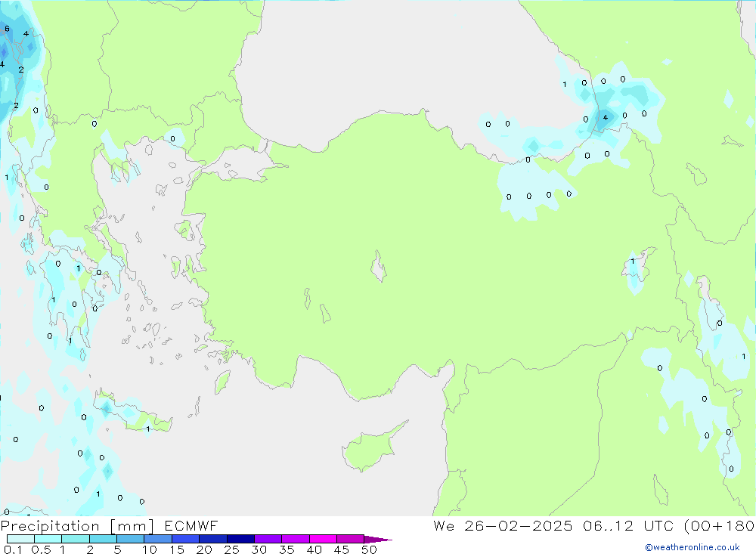This screenshot has width=756, height=554.
Task: Click the legend label '0.1'
Action: click(13, 549)
